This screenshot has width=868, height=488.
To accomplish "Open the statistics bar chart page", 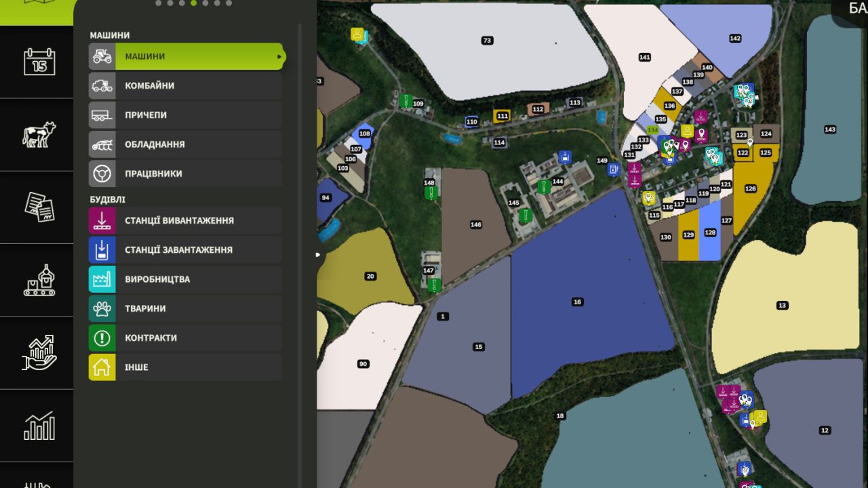I will tap(39, 426).
